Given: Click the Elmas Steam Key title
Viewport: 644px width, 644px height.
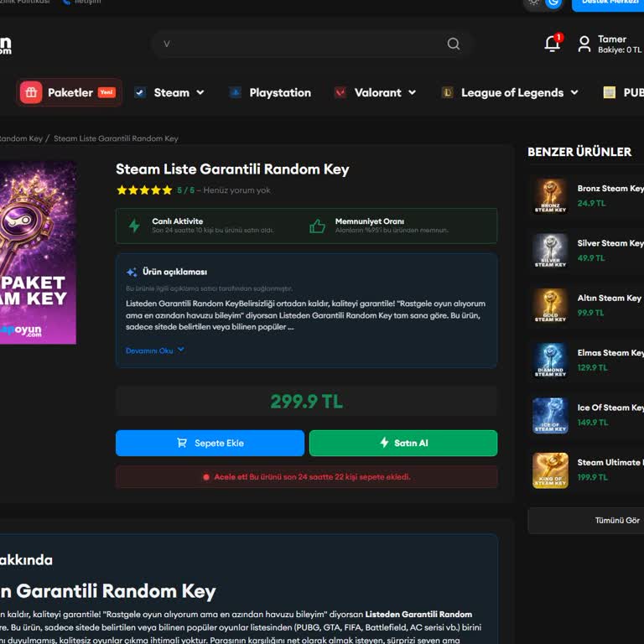Looking at the screenshot, I should (610, 352).
